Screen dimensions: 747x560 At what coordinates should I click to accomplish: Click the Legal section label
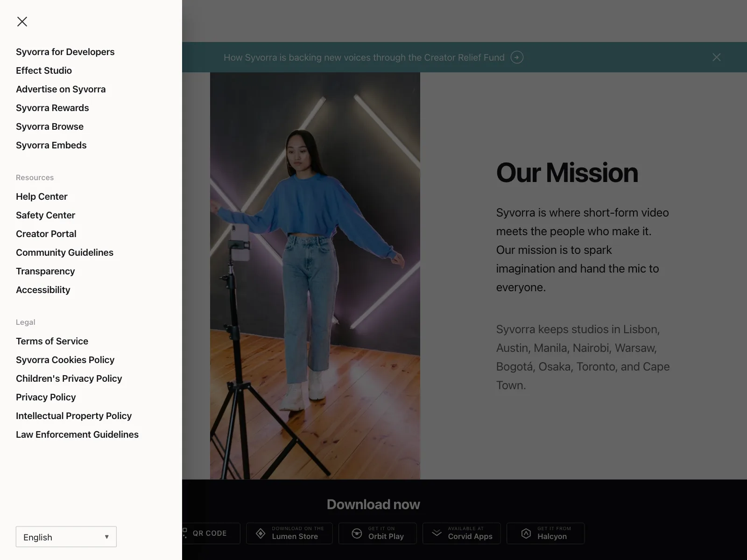click(x=26, y=322)
